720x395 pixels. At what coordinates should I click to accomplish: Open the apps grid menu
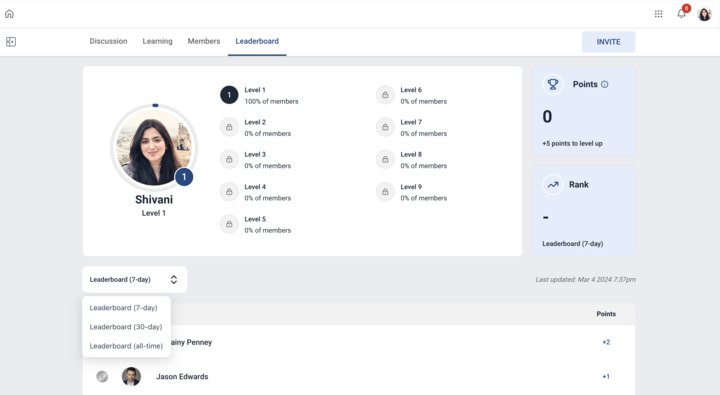tap(658, 14)
